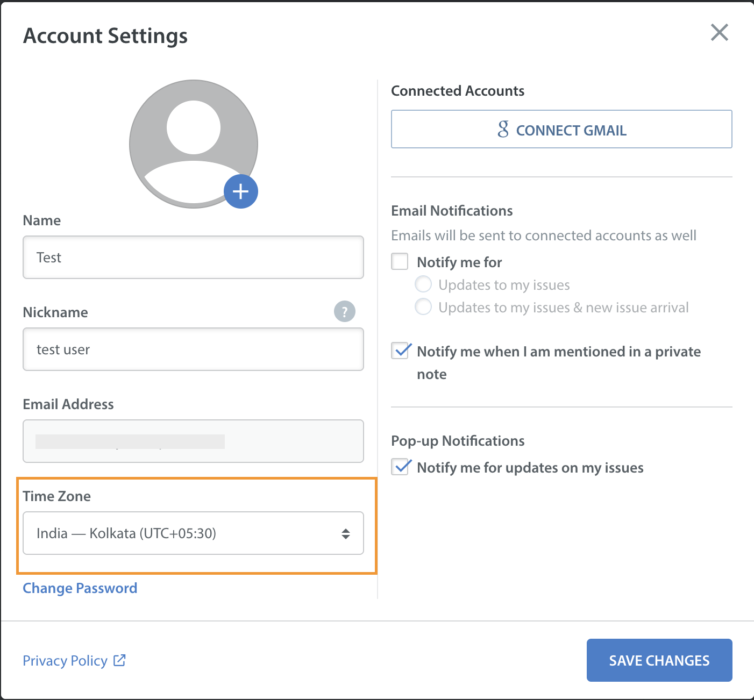Image resolution: width=754 pixels, height=700 pixels.
Task: Click the Nickname help question mark icon
Action: click(345, 311)
